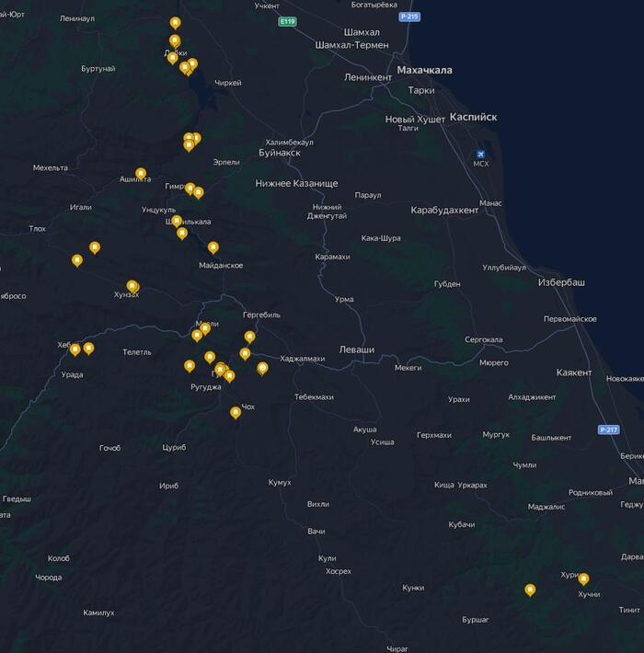Image resolution: width=644 pixels, height=653 pixels.
Task: Select the Унцукуль label
Action: click(159, 210)
